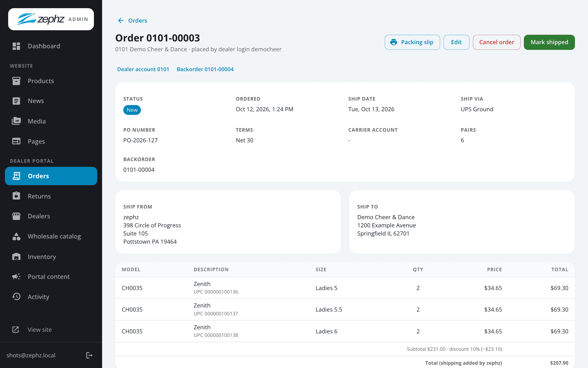Click the Wholesale catalog shapes icon
The image size is (588, 368).
(x=16, y=236)
